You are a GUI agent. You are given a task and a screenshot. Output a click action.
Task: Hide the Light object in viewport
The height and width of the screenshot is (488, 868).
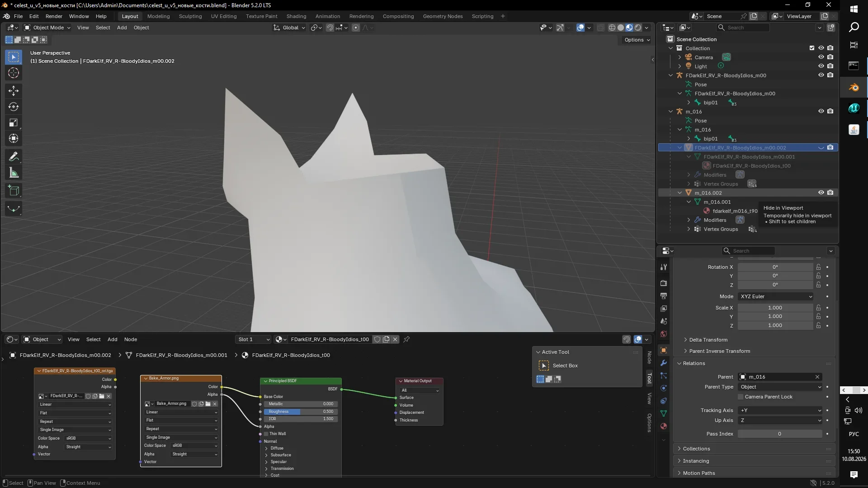[821, 66]
